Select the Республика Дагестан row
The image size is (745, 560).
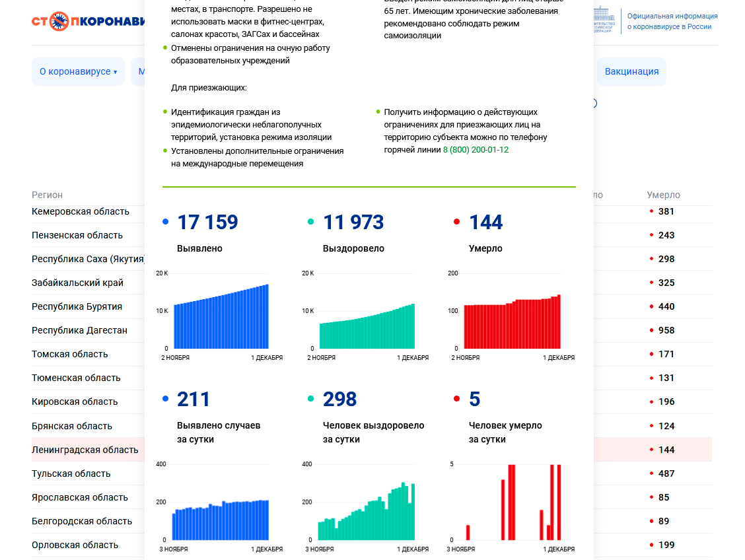(79, 330)
